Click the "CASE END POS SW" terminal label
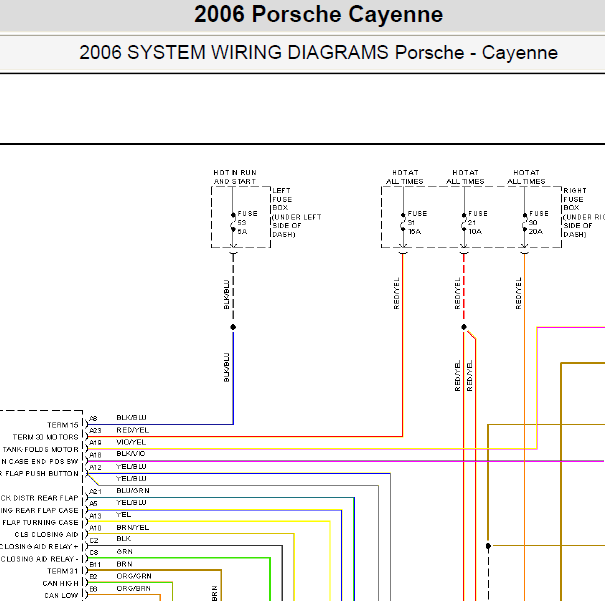The image size is (605, 601). click(x=39, y=461)
